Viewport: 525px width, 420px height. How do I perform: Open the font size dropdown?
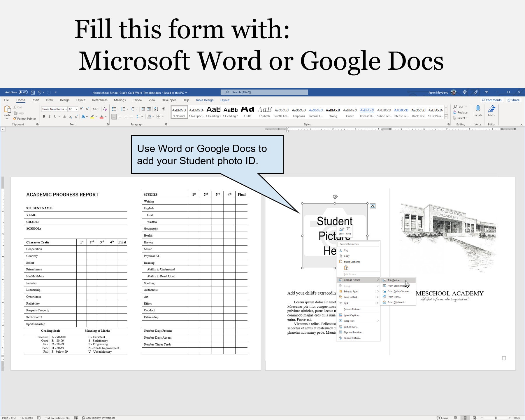[x=77, y=109]
